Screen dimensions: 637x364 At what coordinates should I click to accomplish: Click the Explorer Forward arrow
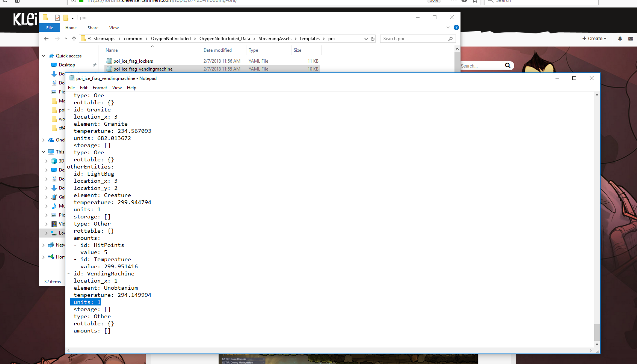(x=57, y=39)
